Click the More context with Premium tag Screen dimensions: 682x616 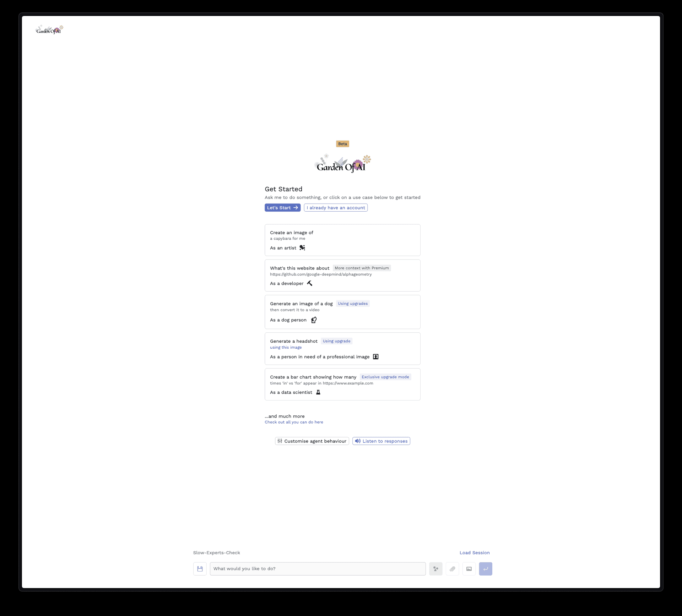point(362,268)
